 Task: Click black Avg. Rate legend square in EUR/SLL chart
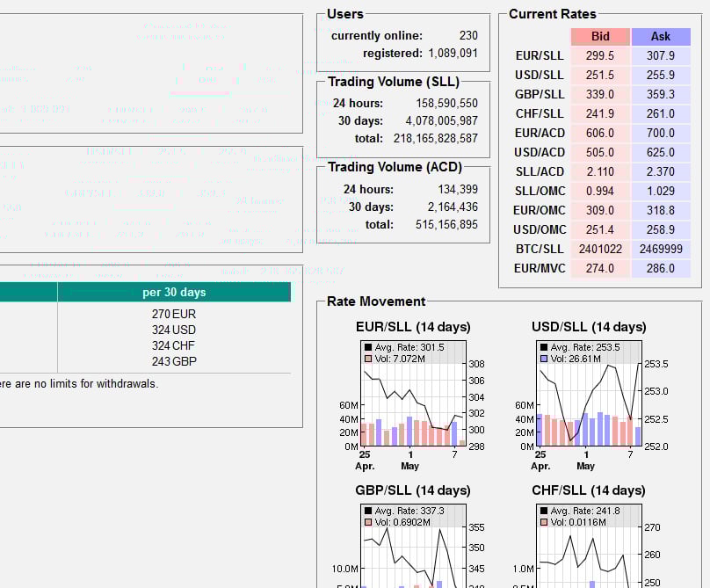coord(368,347)
